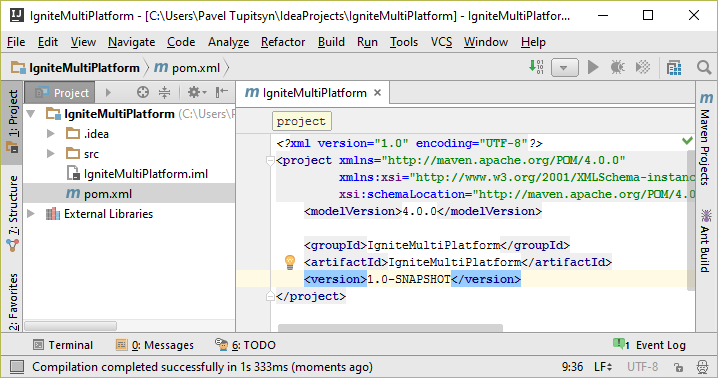Open the View menu
Screen dimensions: 718x378
pyautogui.click(x=83, y=42)
